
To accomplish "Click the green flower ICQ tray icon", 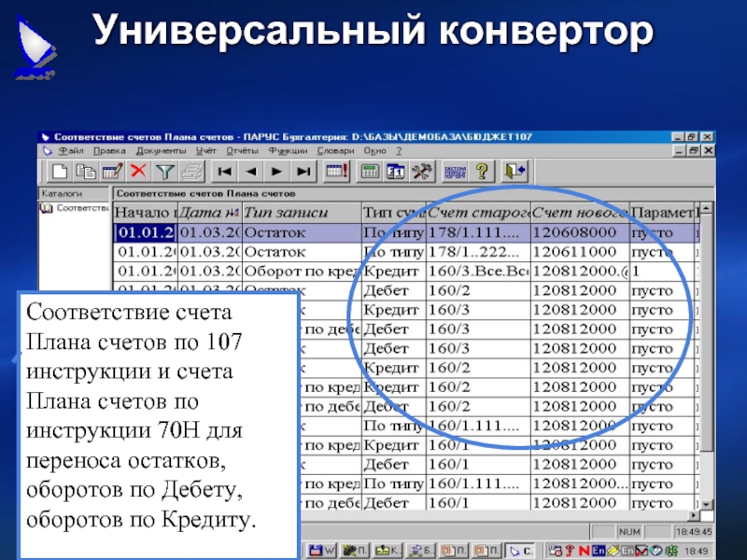I will (x=671, y=551).
